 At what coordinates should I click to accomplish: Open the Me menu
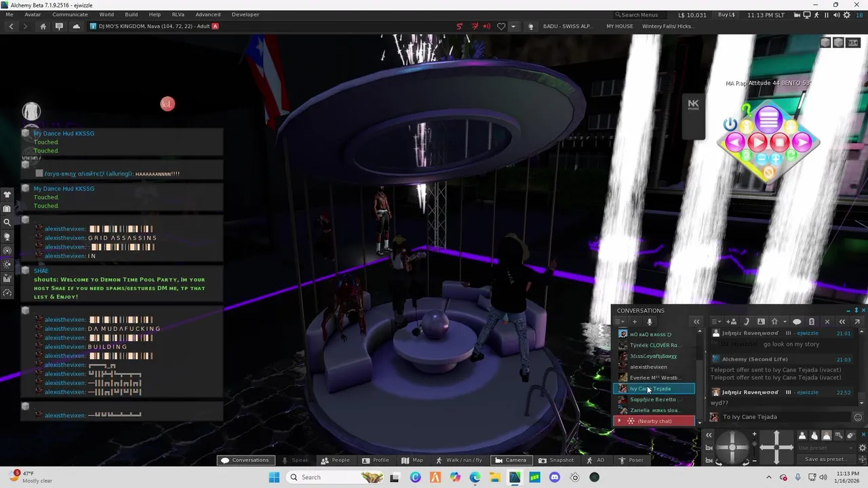9,14
